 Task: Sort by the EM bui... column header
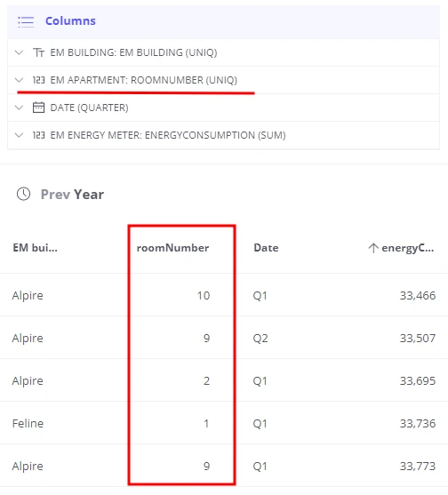tap(35, 248)
